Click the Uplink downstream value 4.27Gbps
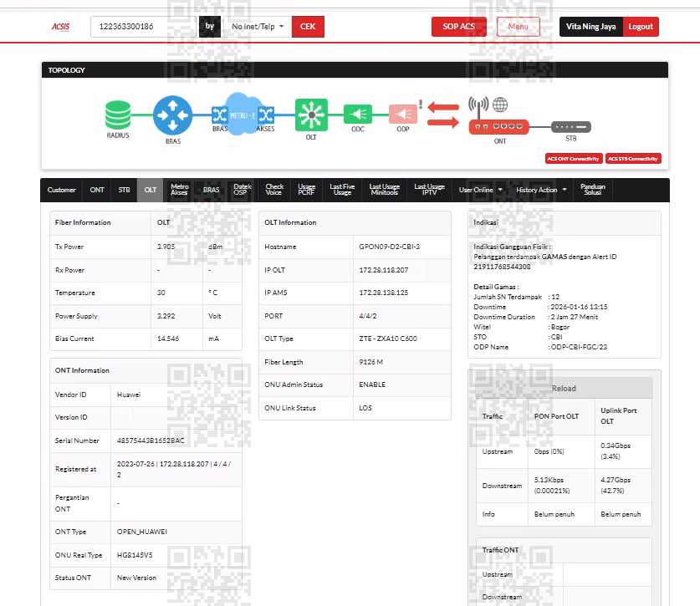 click(616, 480)
